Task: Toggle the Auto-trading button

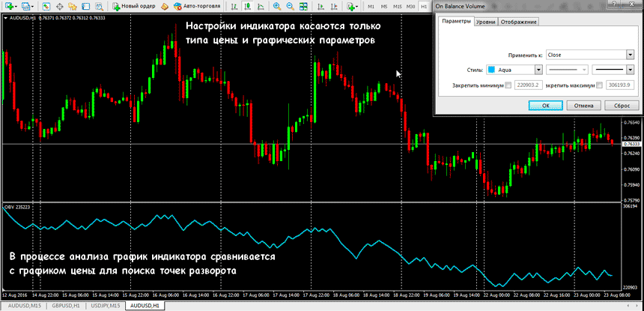Action: pyautogui.click(x=192, y=6)
